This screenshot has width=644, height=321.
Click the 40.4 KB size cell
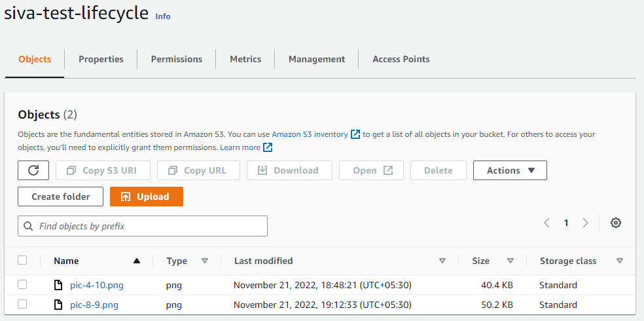(497, 285)
